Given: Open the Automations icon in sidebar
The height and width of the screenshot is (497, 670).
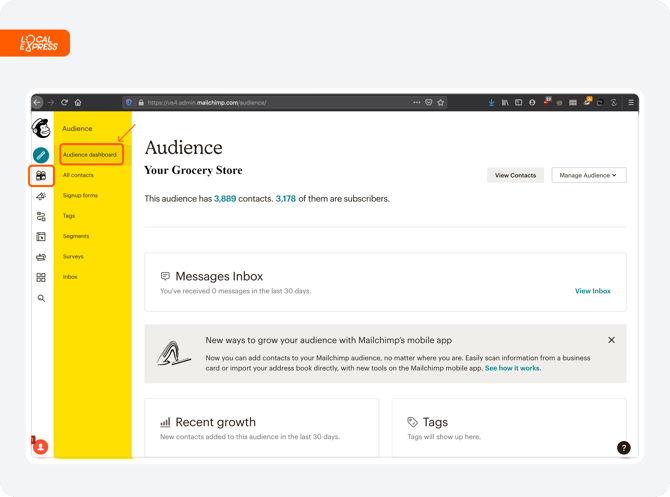Looking at the screenshot, I should pyautogui.click(x=41, y=216).
